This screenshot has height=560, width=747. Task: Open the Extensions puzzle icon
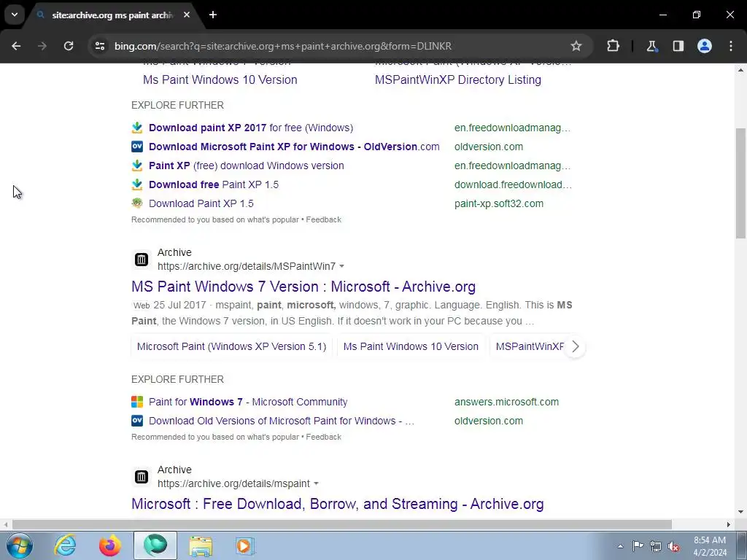pos(613,46)
